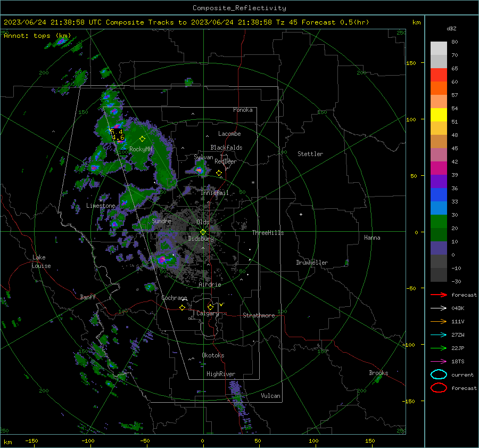Click the Sylvan label
This screenshot has height=448, width=479.
tap(203, 157)
